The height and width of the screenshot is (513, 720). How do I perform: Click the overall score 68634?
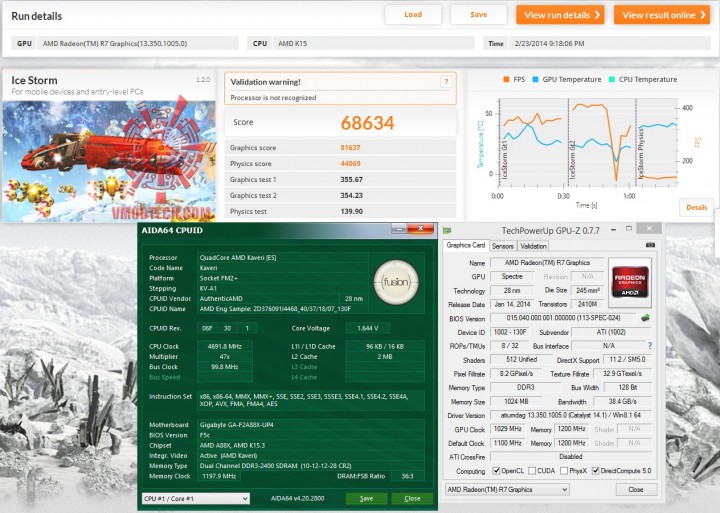(367, 123)
